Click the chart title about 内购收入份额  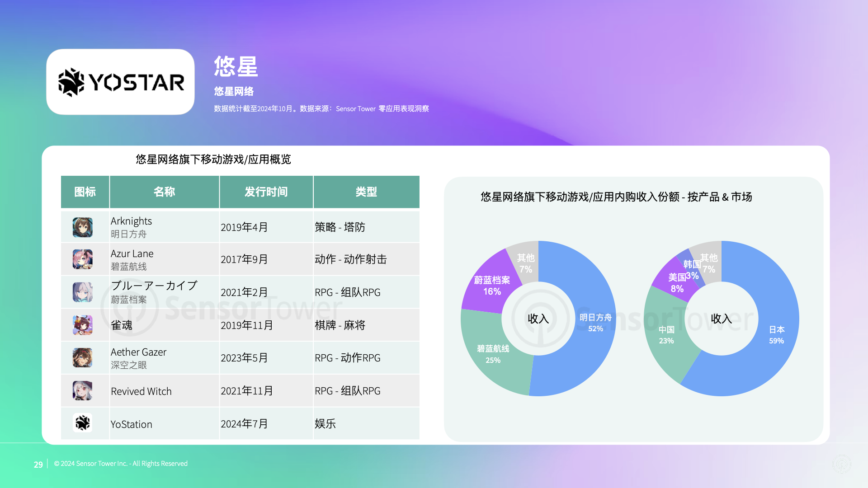616,197
